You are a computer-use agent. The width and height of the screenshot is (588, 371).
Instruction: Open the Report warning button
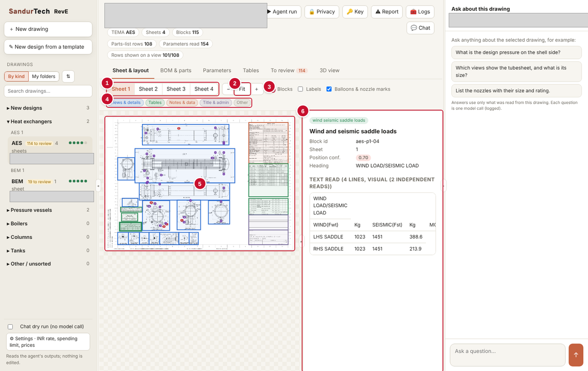click(387, 11)
